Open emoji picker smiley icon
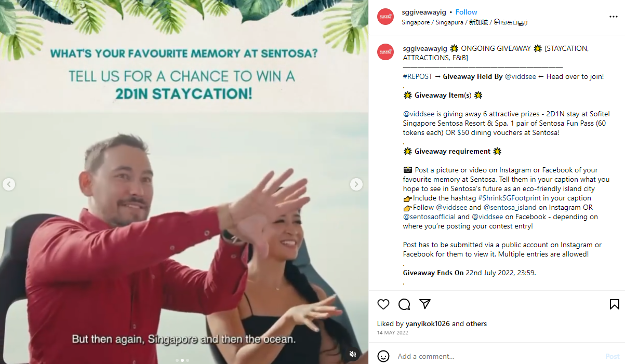 click(383, 356)
